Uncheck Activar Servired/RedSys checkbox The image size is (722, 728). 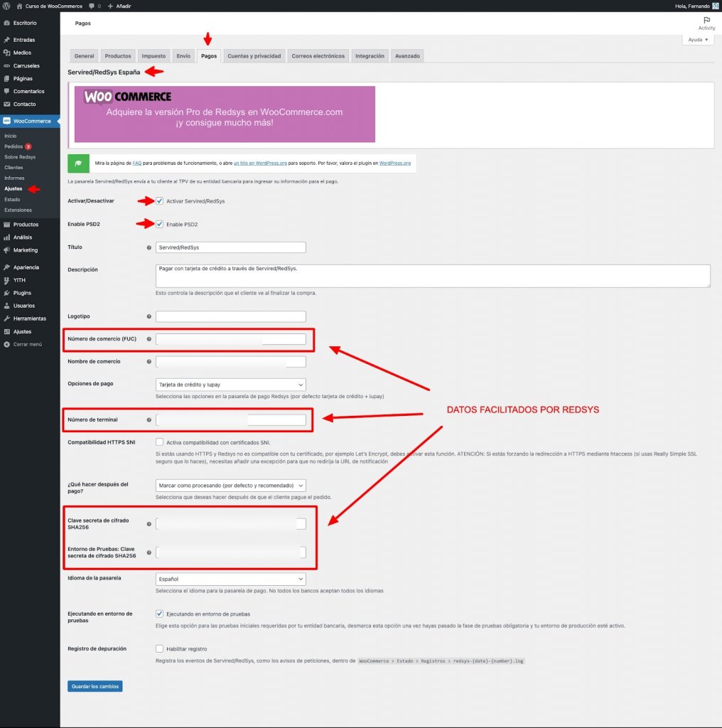pyautogui.click(x=160, y=201)
